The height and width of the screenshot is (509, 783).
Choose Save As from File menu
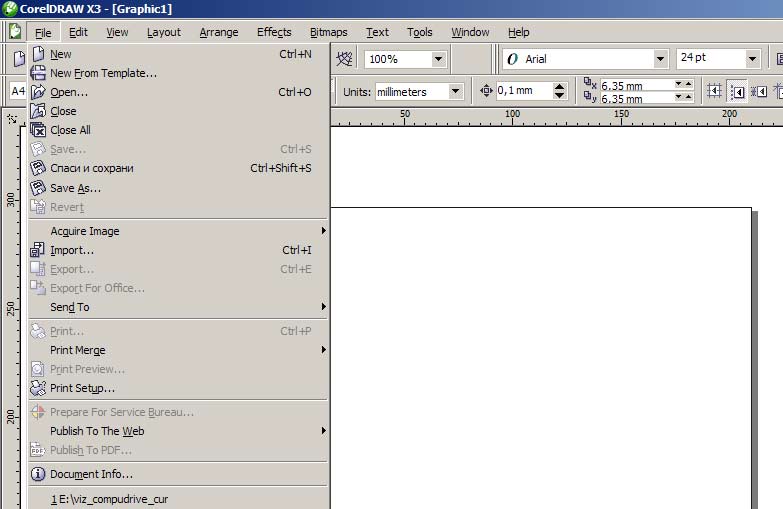(178, 188)
